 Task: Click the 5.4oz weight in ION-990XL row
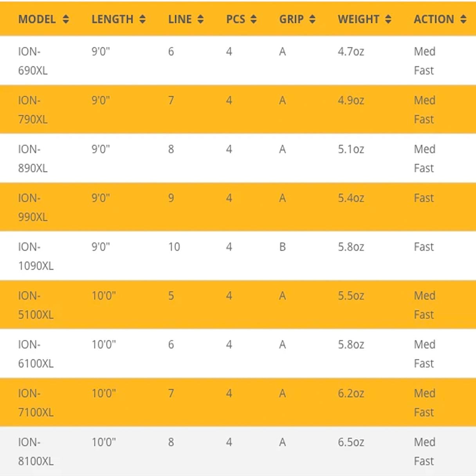(351, 198)
